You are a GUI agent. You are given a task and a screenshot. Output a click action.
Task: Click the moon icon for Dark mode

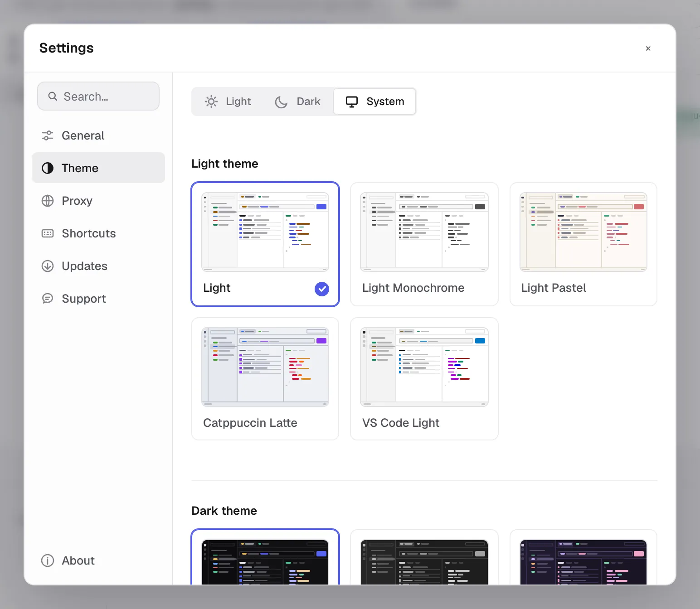(x=281, y=101)
